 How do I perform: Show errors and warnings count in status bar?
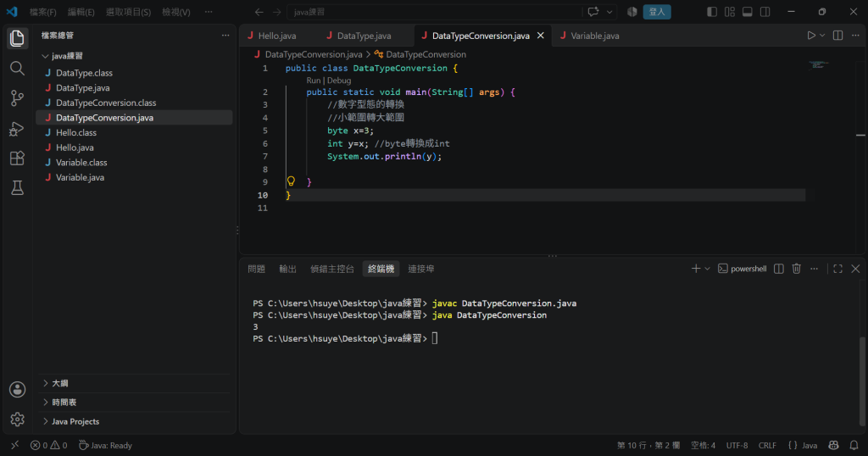48,445
